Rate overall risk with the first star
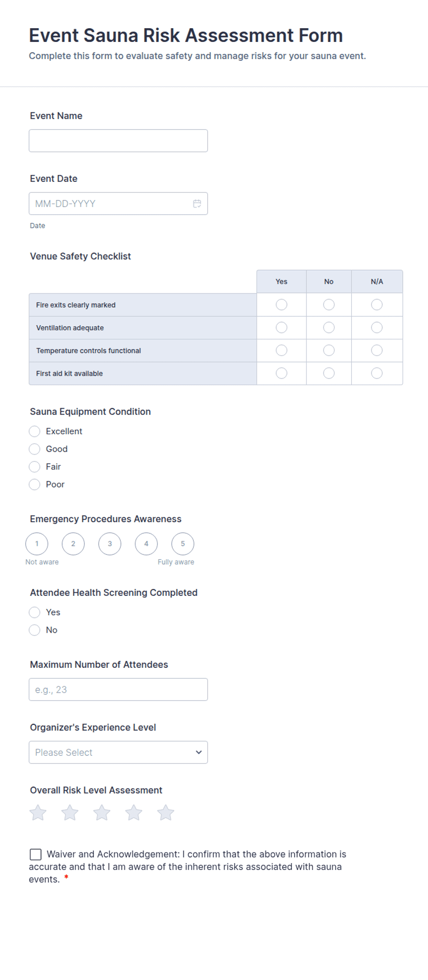Screen dimensions: 428x980 click(x=38, y=813)
